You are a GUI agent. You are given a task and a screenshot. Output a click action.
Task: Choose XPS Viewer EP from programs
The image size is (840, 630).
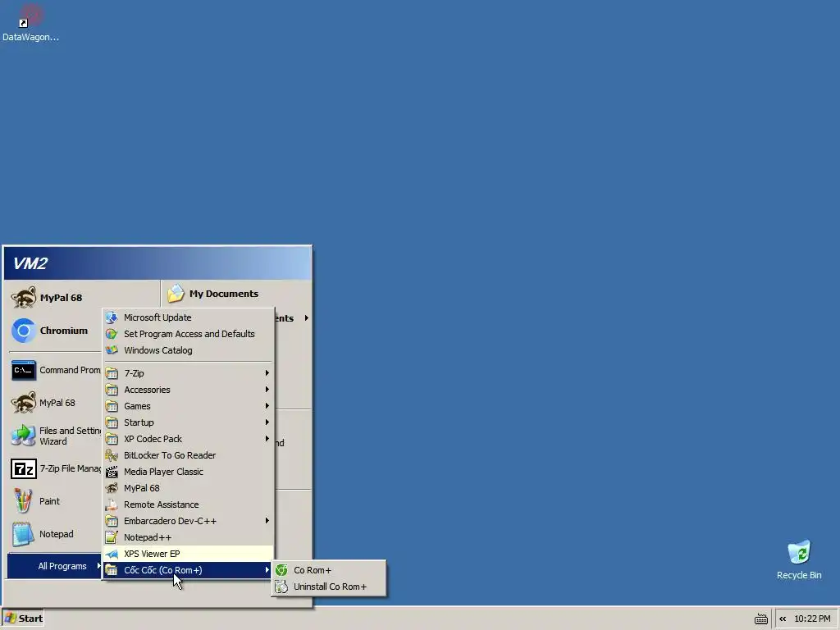click(x=188, y=554)
